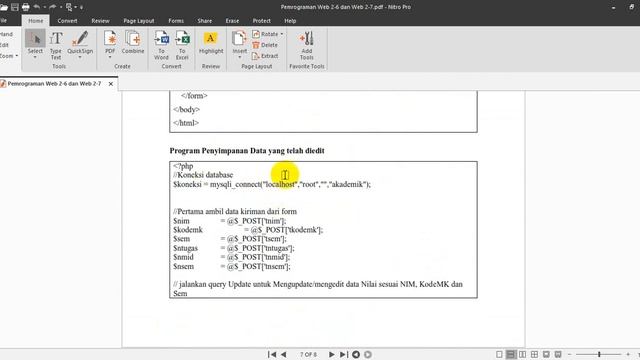640x360 pixels.
Task: Expand the Rotate dropdown arrow
Action: click(x=282, y=34)
